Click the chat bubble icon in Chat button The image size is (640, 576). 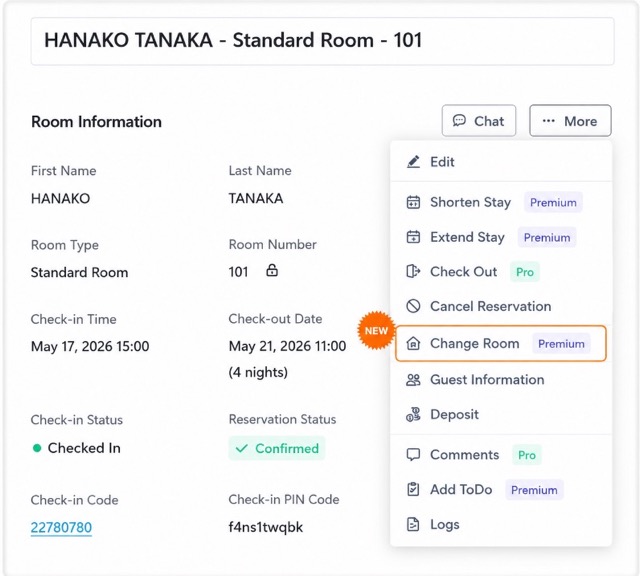pyautogui.click(x=459, y=121)
